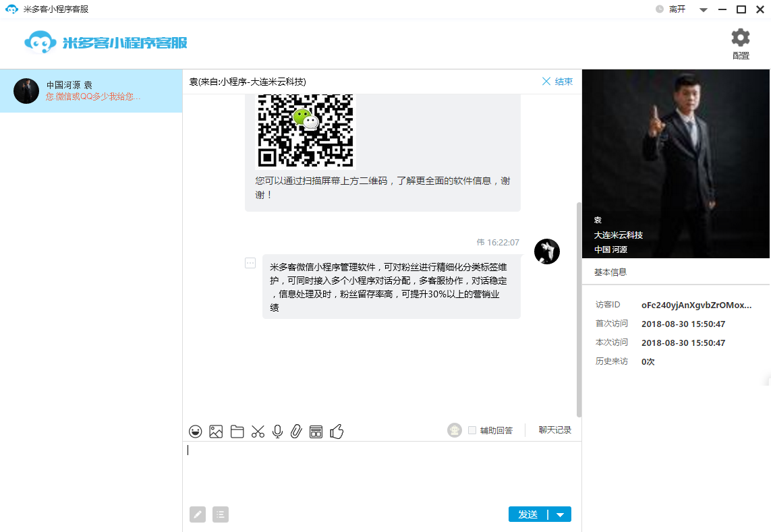Image resolution: width=771 pixels, height=532 pixels.
Task: Click the send image icon
Action: (216, 432)
